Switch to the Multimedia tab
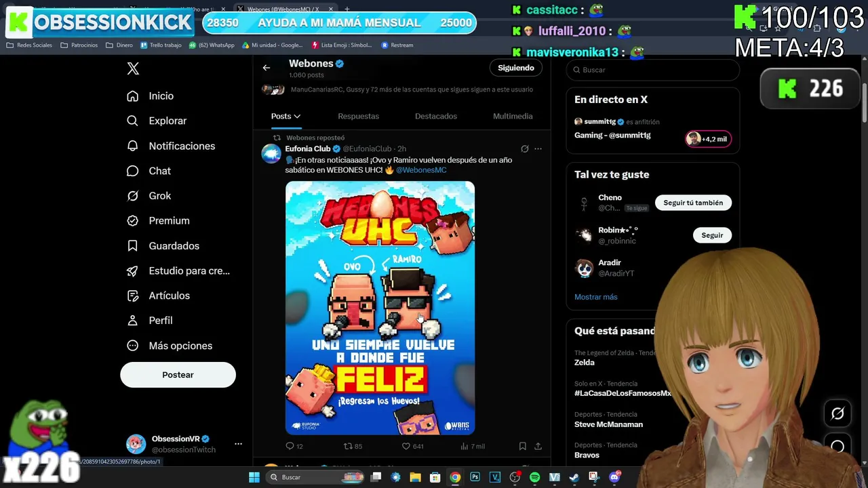The height and width of the screenshot is (488, 868). pyautogui.click(x=513, y=117)
